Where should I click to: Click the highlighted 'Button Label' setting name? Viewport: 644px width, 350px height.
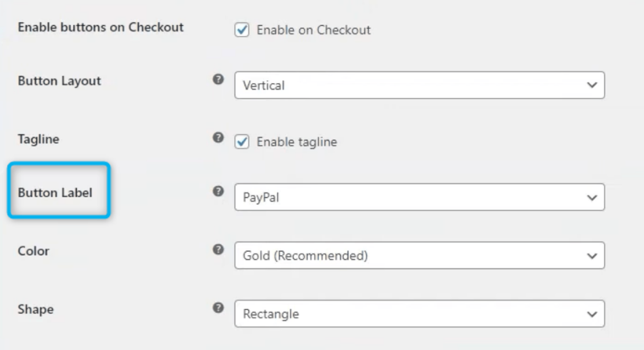click(55, 192)
